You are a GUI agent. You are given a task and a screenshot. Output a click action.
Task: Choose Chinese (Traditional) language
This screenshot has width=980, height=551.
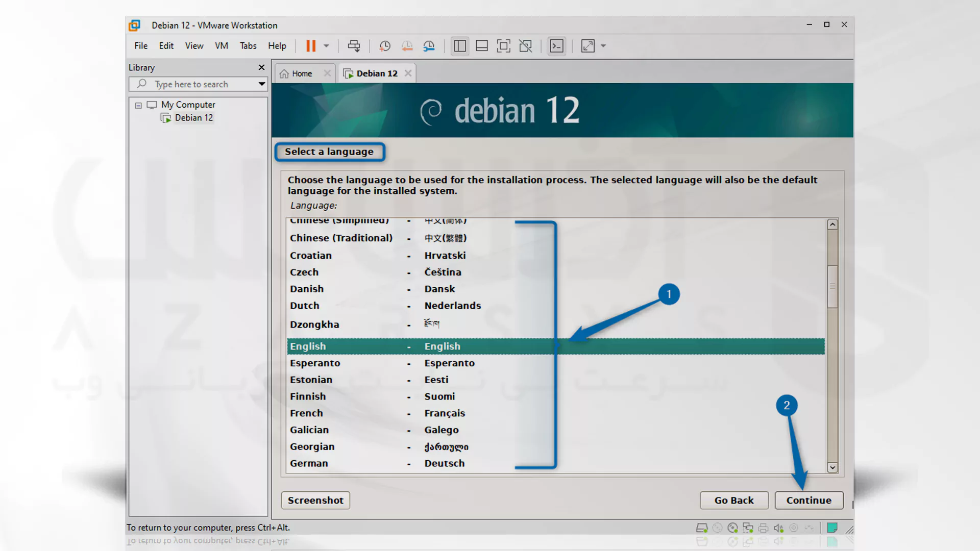(x=555, y=238)
